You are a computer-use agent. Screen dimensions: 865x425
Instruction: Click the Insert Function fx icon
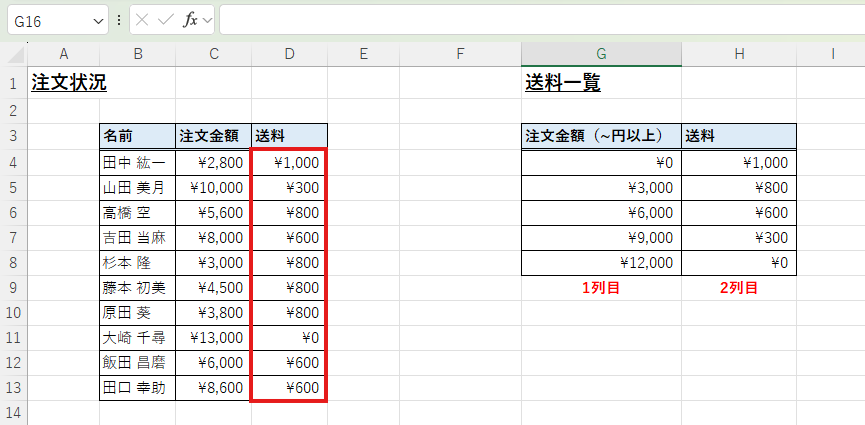[189, 20]
